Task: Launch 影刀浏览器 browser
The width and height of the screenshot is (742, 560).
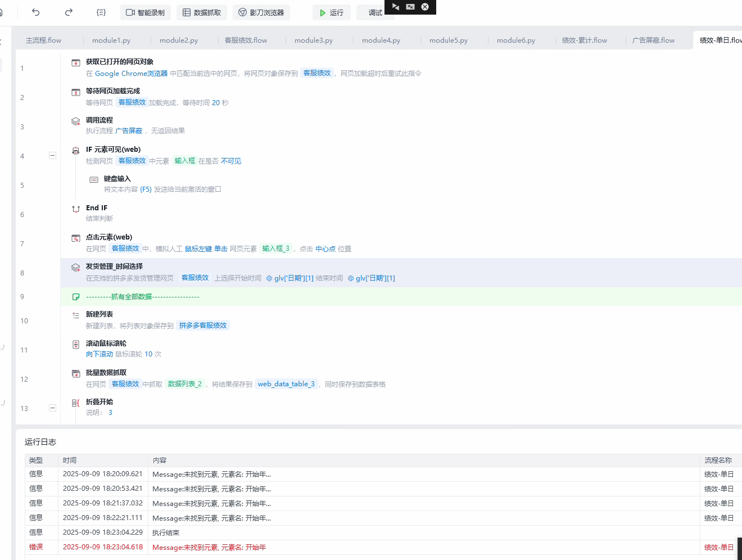Action: click(x=261, y=12)
